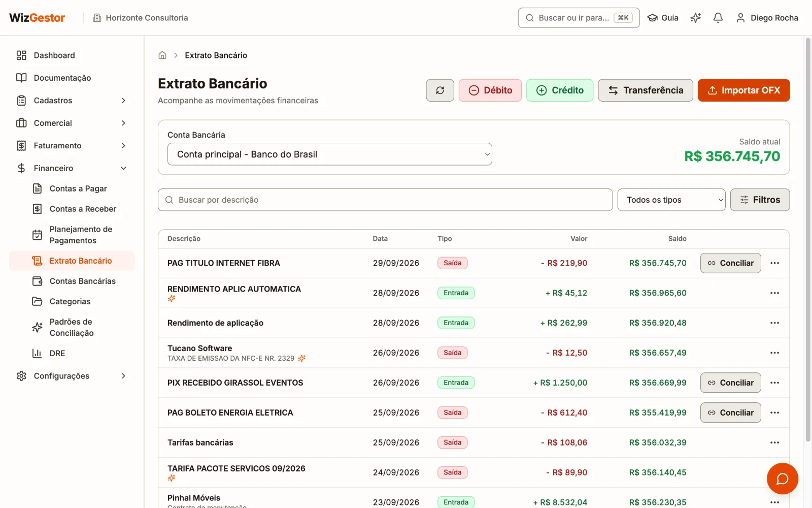Click sparkle icon beside TAXA DE EMISSAO NFC-E
Screen dimensions: 812x508
tap(302, 359)
